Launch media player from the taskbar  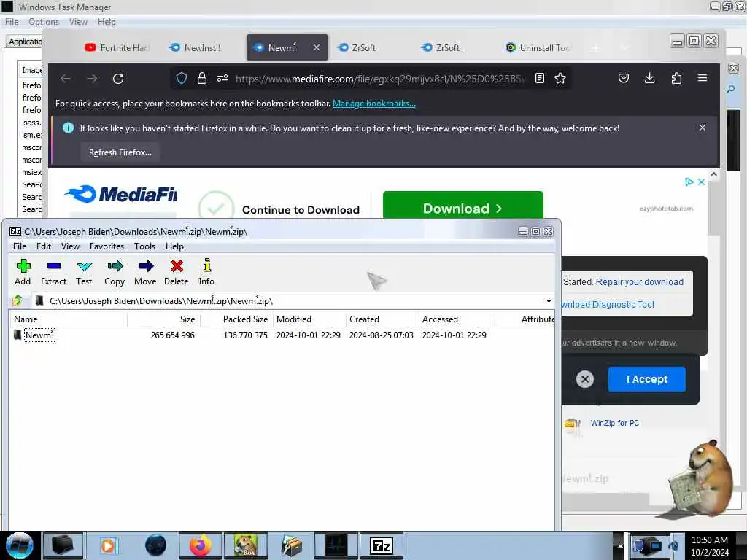tap(108, 545)
